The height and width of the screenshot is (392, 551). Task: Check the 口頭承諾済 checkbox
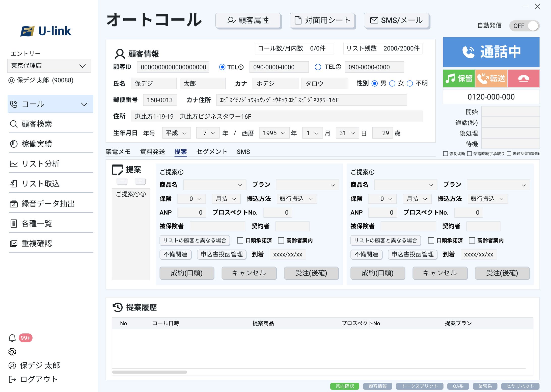pyautogui.click(x=240, y=241)
